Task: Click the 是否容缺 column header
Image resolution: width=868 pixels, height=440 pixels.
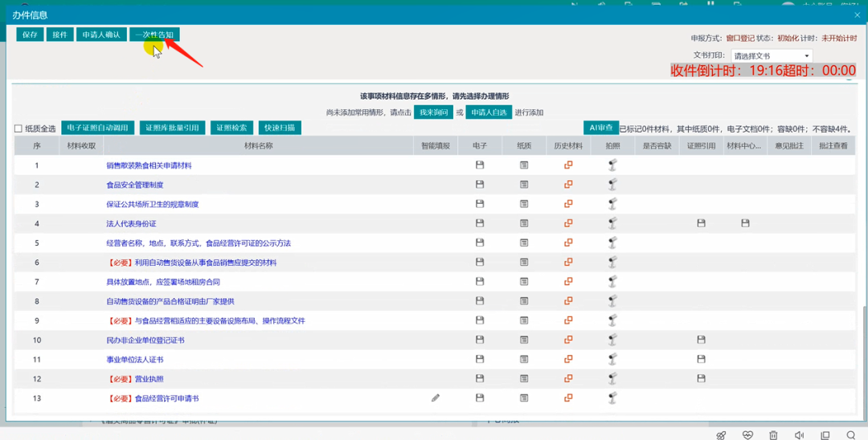Action: click(x=657, y=146)
